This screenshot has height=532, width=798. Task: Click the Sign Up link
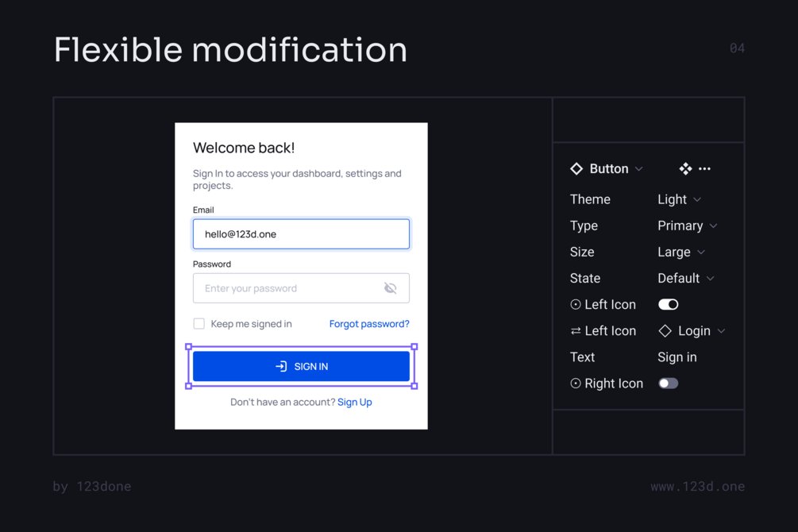(x=355, y=403)
